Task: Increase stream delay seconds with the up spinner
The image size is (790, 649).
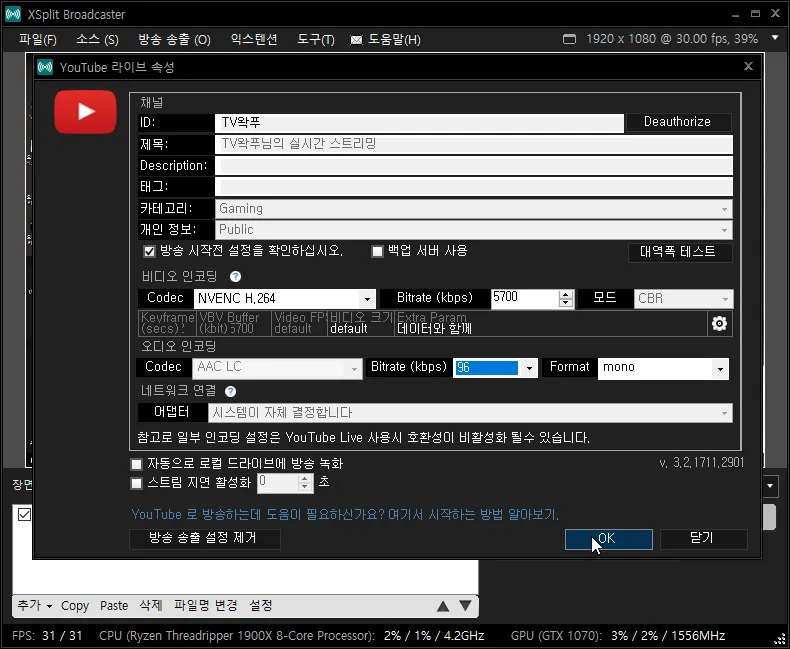Action: click(304, 478)
